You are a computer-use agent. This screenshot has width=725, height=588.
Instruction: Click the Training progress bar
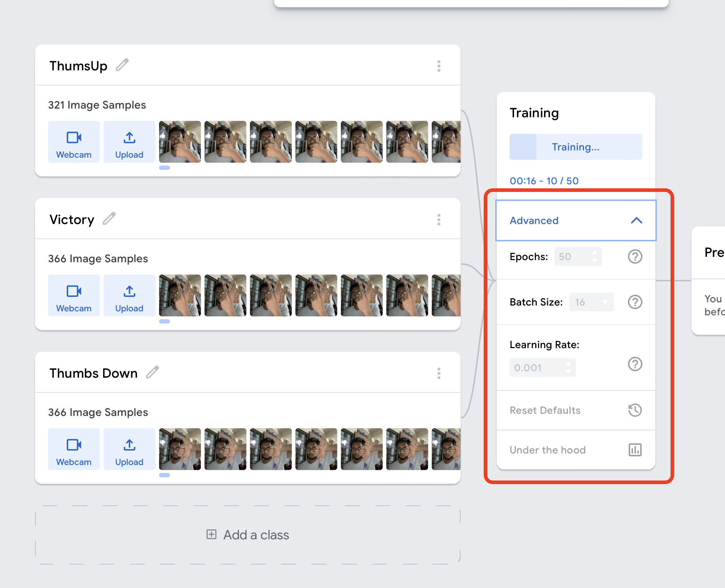(576, 147)
